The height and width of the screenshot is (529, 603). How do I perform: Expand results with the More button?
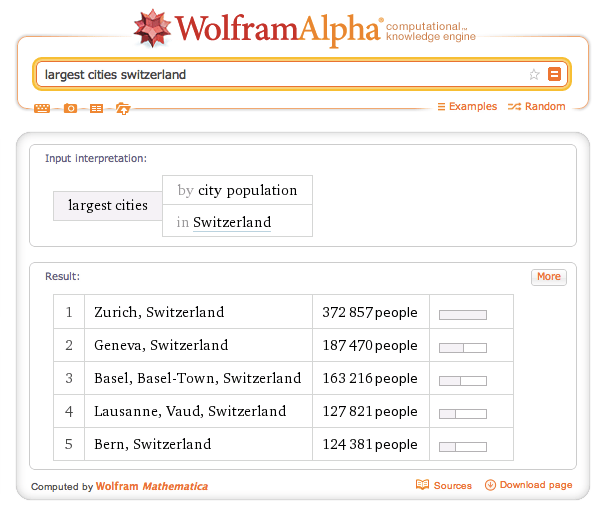click(548, 277)
